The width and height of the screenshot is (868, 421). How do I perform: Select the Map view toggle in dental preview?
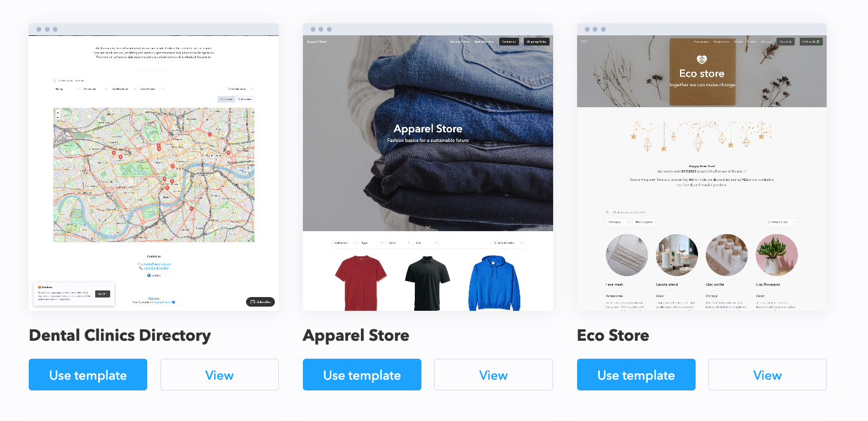coord(245,99)
